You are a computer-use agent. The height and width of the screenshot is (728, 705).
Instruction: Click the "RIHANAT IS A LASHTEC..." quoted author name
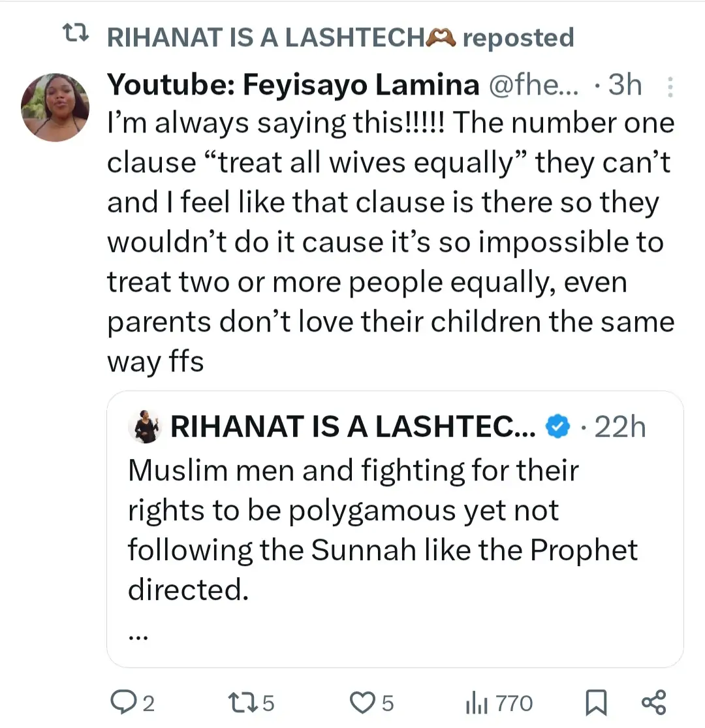click(352, 428)
